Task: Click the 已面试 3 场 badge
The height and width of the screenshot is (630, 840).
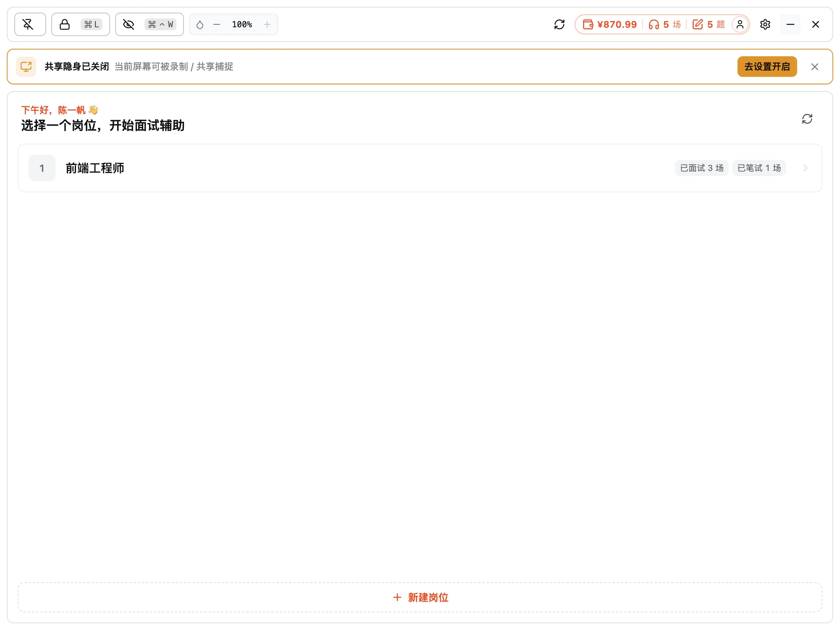Action: pos(702,168)
